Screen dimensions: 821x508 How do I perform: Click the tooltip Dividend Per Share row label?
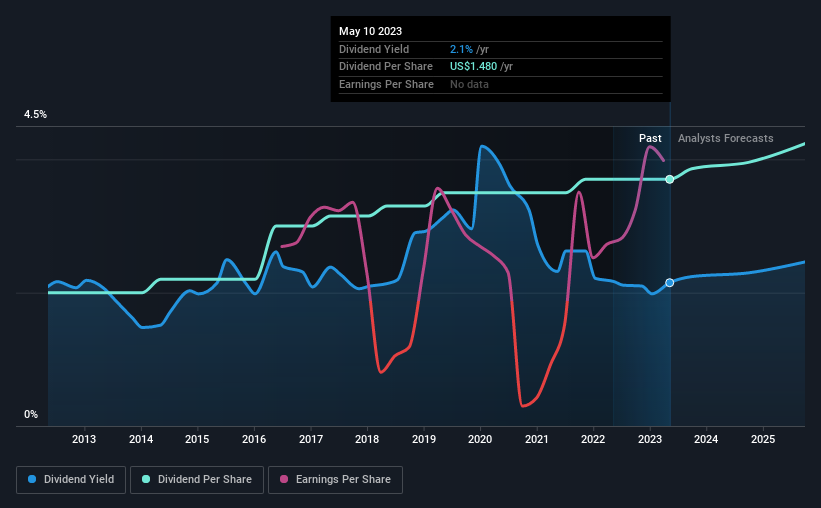point(386,67)
